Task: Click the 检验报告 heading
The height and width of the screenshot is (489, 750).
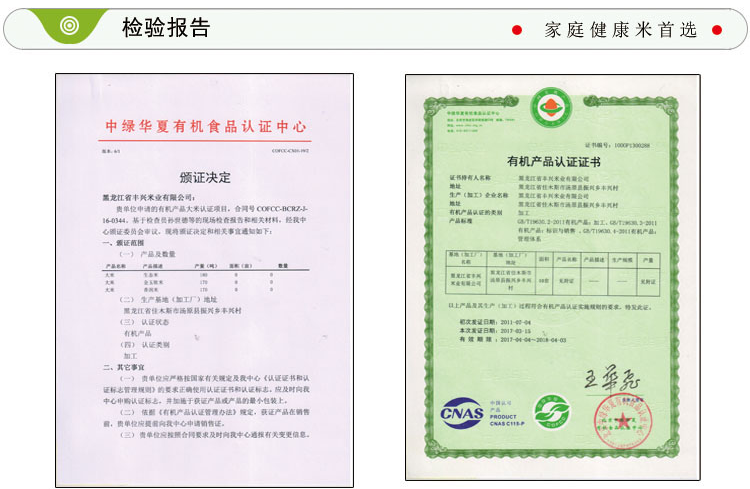Action: pyautogui.click(x=166, y=28)
